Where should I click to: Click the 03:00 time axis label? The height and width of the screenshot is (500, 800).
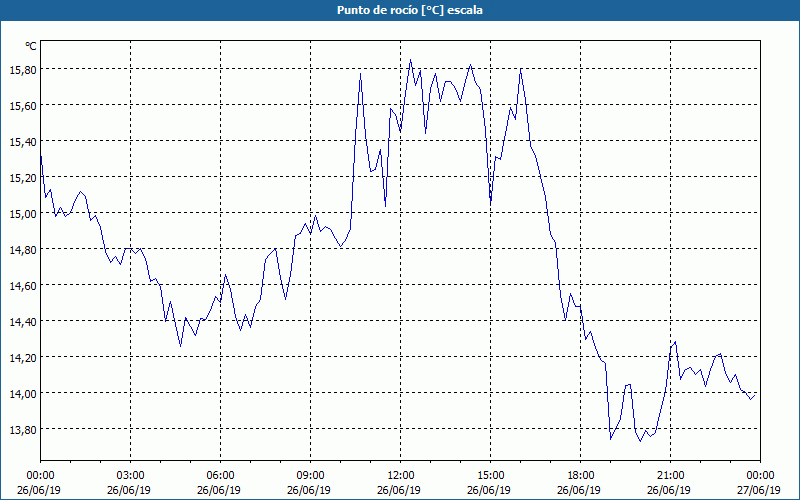tap(131, 476)
